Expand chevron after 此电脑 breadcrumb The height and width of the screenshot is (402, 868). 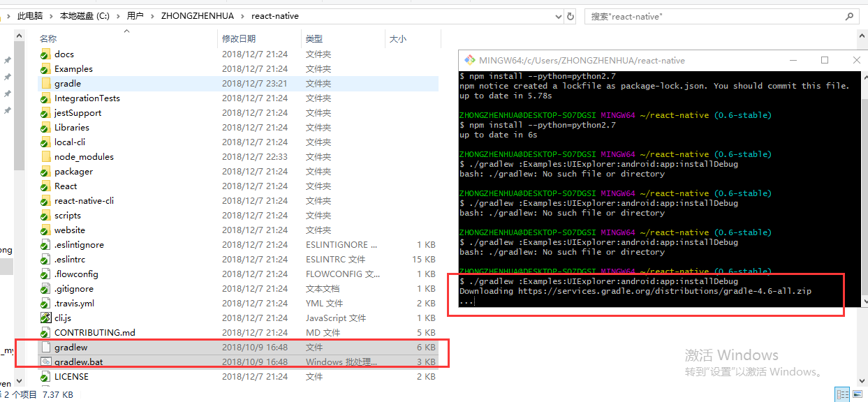click(52, 15)
